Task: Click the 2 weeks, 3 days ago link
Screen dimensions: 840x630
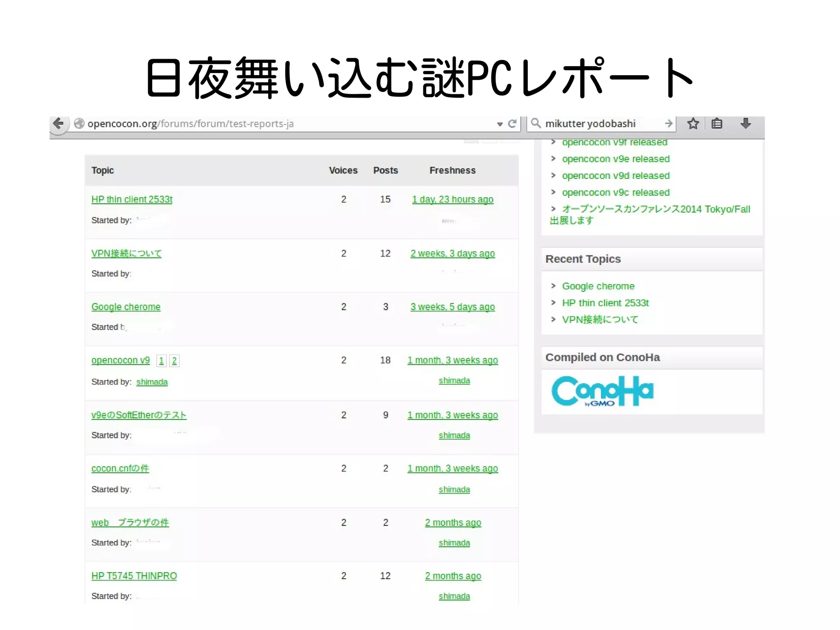Action: (453, 254)
